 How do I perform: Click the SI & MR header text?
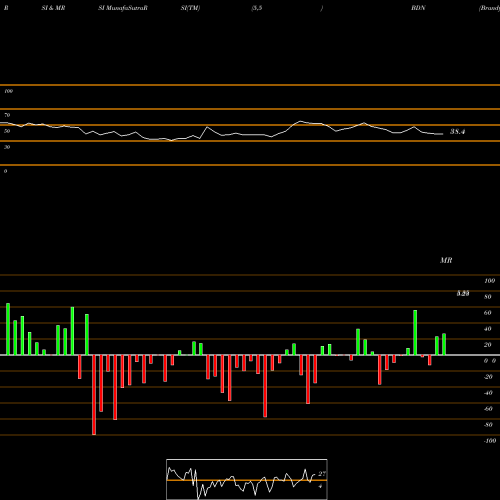coord(53,8)
